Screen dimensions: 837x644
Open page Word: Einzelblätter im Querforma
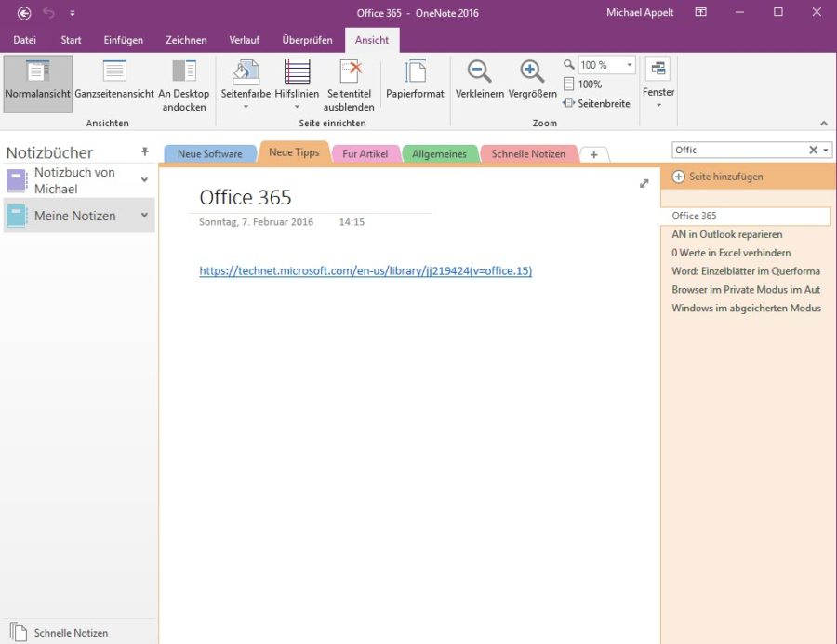coord(746,271)
